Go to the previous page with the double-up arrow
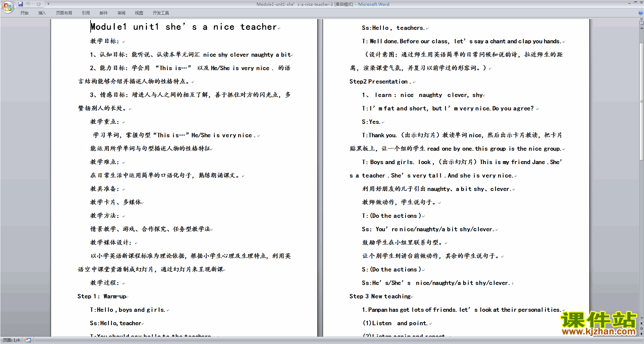This screenshot has width=644, height=344. (642, 324)
